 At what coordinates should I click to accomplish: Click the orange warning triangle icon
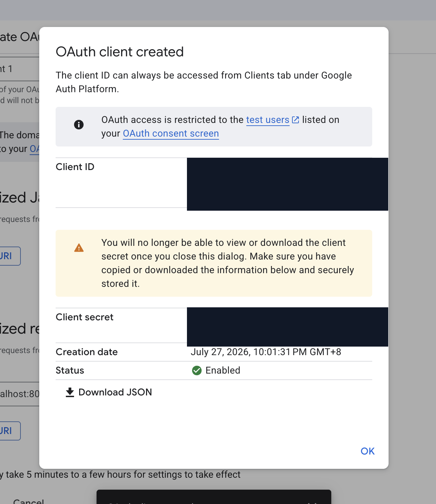[x=79, y=248]
